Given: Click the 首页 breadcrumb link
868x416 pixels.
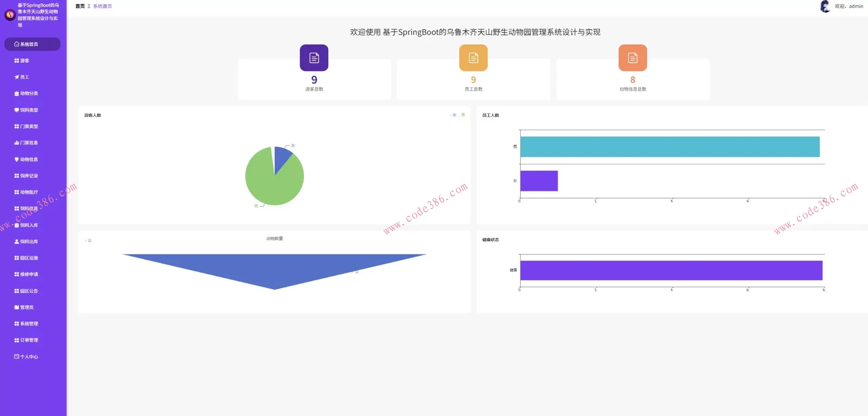Looking at the screenshot, I should [80, 6].
